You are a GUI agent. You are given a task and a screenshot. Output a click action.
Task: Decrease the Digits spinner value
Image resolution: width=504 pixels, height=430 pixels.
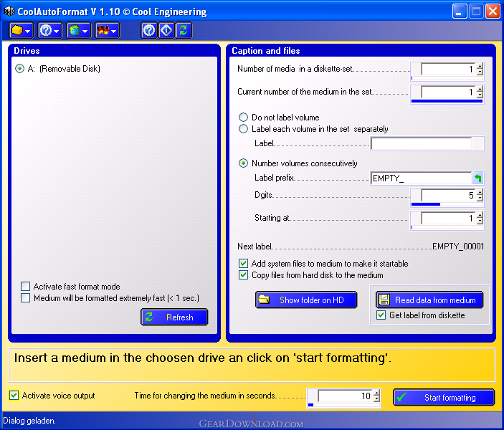(480, 198)
